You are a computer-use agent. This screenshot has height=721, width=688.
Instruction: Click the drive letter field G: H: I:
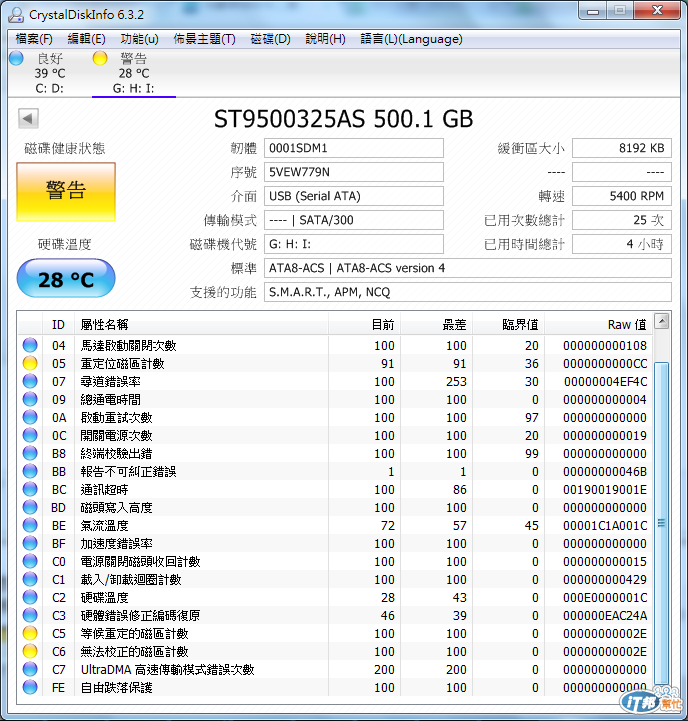pos(354,244)
